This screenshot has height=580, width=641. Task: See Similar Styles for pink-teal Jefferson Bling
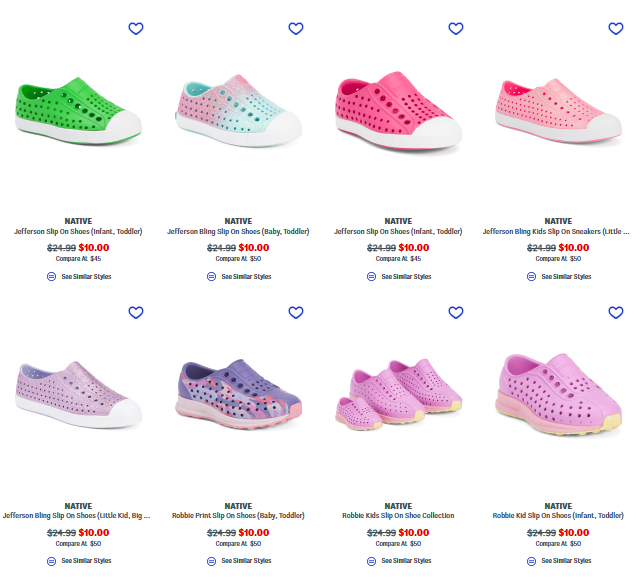pyautogui.click(x=245, y=276)
